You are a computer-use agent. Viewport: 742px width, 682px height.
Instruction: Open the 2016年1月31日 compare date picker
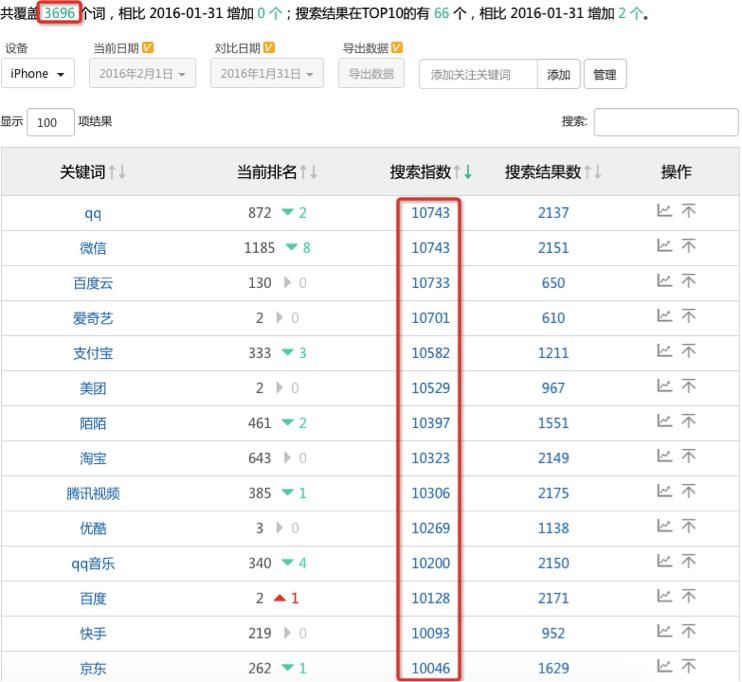[267, 73]
